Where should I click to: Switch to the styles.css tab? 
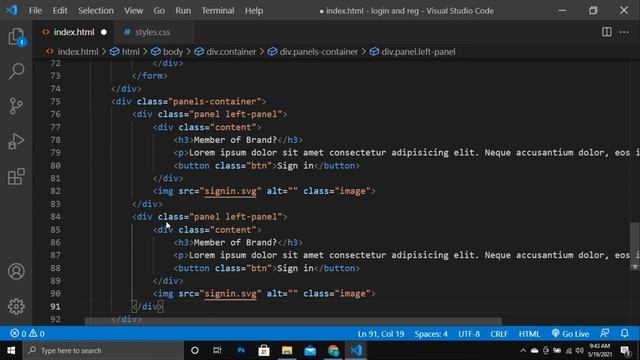153,32
